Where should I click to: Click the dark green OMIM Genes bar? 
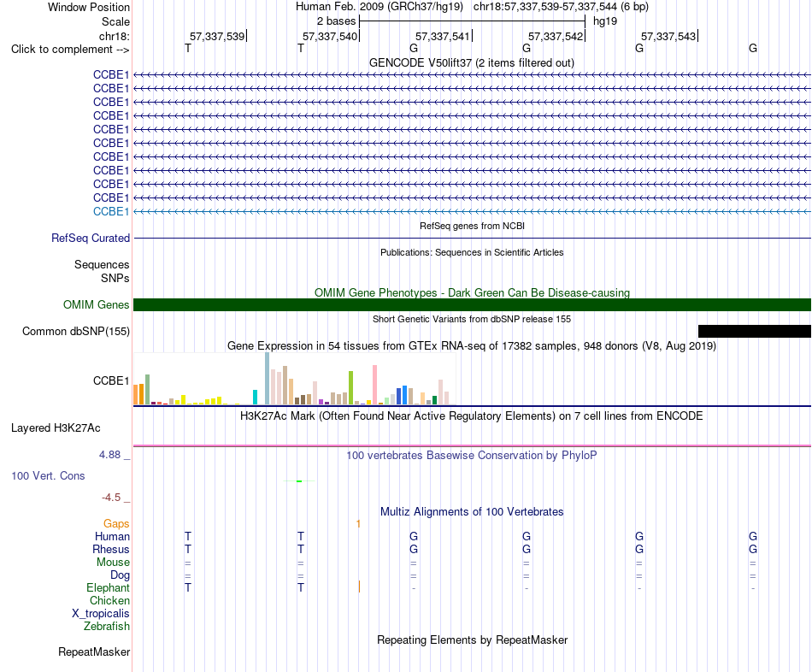472,304
